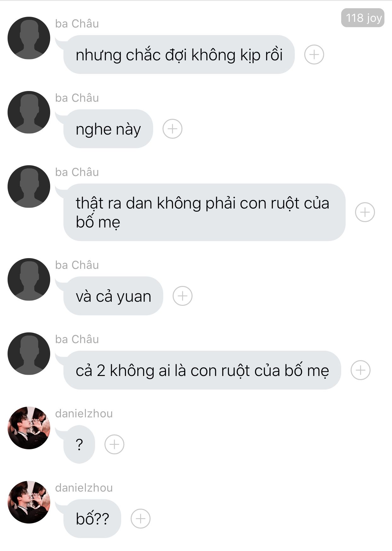This screenshot has width=392, height=551.
Task: Tap plus icon beside "cả 2 không ai là con ruột"
Action: 360,370
